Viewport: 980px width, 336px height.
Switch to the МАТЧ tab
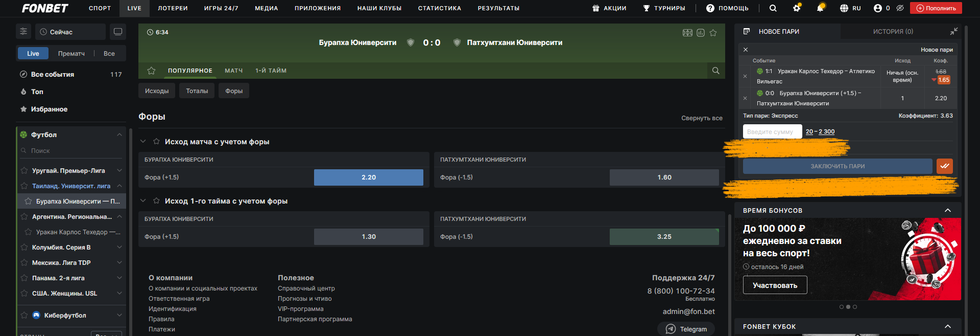click(x=234, y=71)
